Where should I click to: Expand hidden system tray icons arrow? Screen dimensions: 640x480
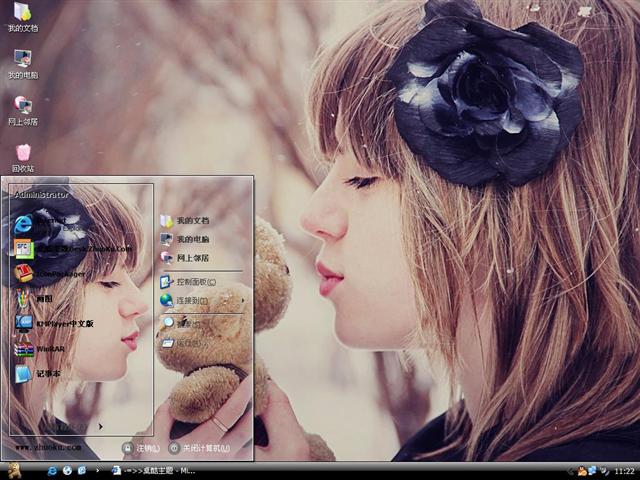click(570, 471)
